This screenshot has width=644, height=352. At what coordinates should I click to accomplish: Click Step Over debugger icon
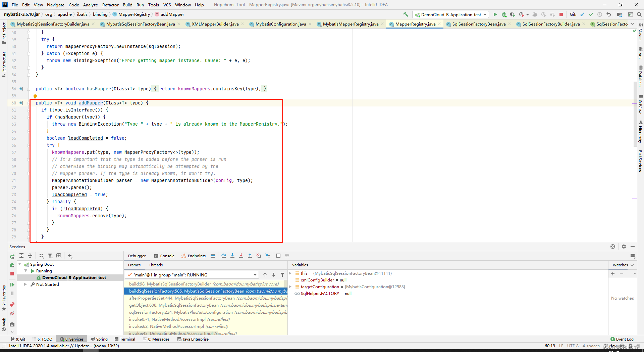pos(224,256)
